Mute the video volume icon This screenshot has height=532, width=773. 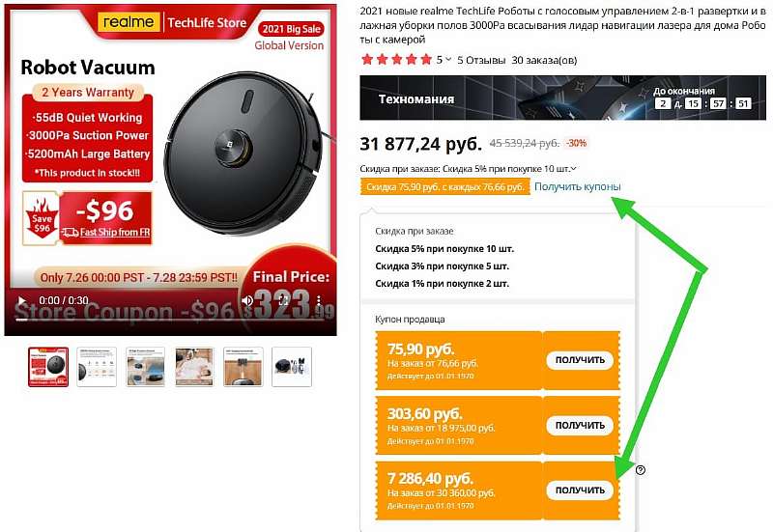point(248,300)
